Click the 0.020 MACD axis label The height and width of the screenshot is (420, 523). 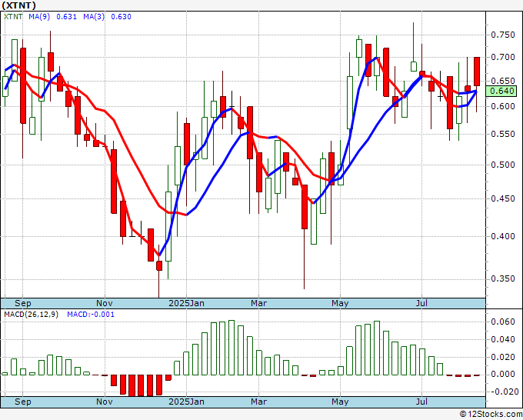click(x=503, y=357)
